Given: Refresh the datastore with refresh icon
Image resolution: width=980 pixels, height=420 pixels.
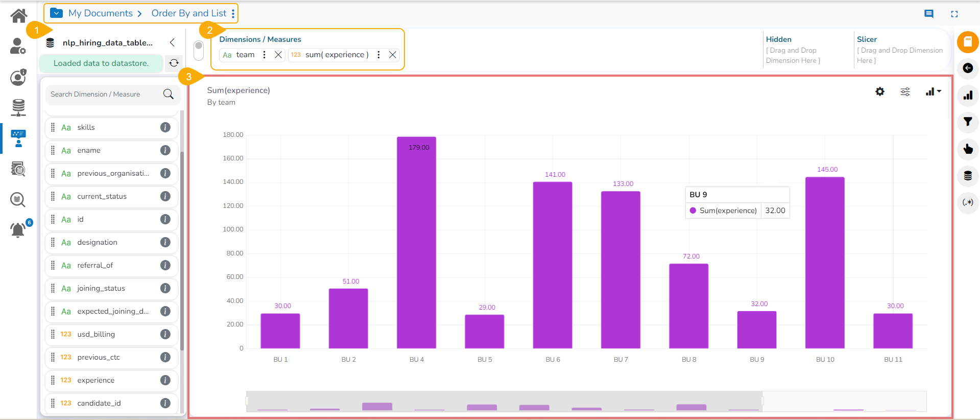Looking at the screenshot, I should point(174,63).
